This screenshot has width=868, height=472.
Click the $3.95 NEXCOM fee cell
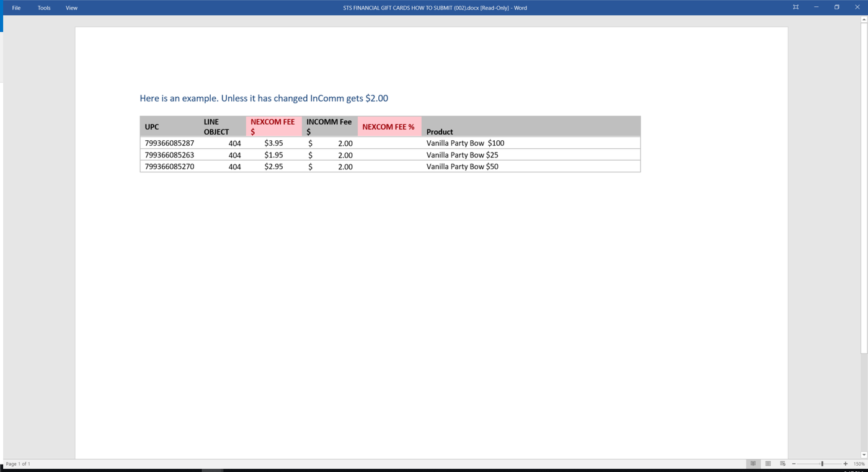click(x=273, y=143)
